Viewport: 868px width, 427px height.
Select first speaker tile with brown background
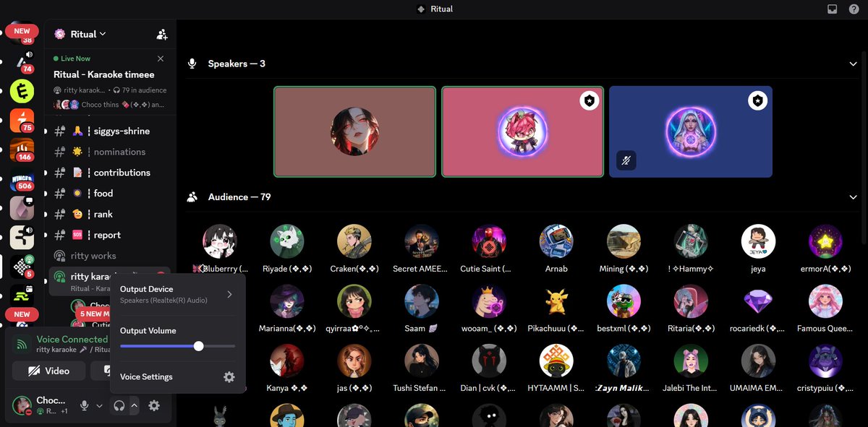coord(354,131)
